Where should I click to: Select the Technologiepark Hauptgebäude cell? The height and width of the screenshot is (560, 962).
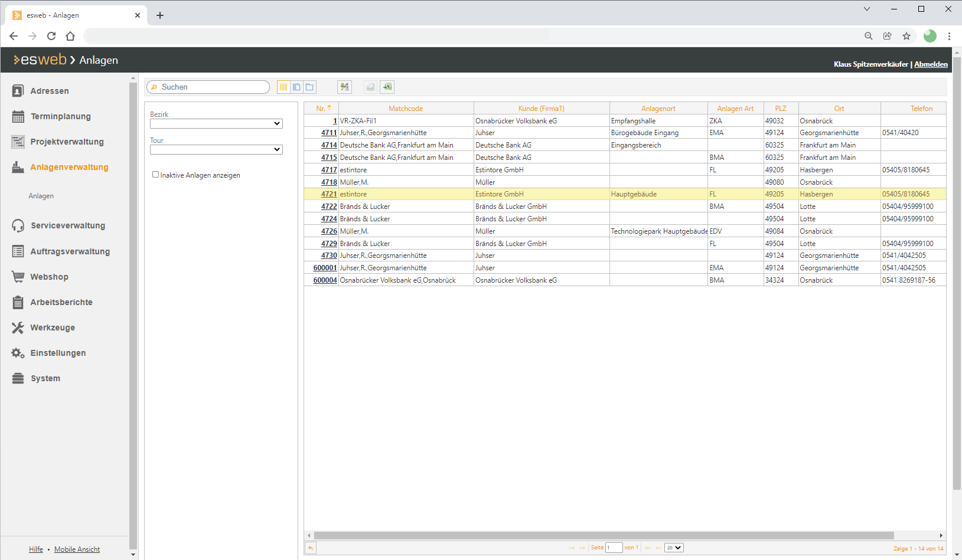click(x=658, y=231)
